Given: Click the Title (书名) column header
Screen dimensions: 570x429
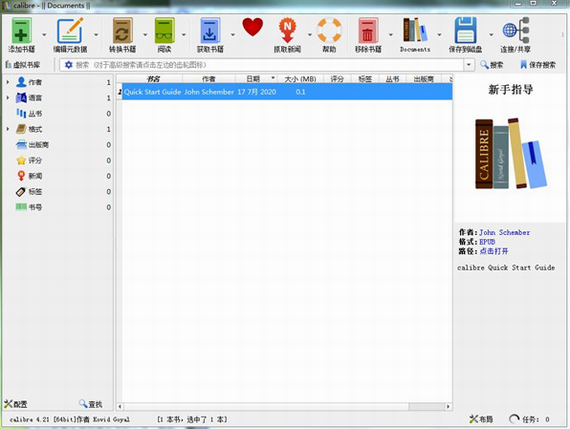Looking at the screenshot, I should pos(153,79).
